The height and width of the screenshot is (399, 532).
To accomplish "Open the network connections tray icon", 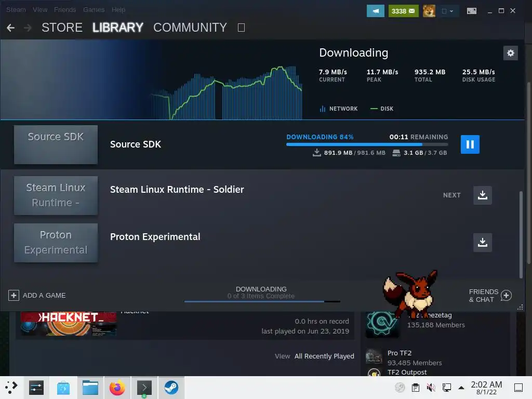I will tap(446, 388).
